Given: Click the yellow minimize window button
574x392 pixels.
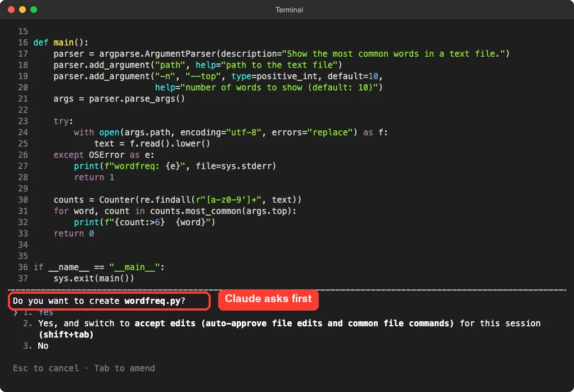Looking at the screenshot, I should coord(22,10).
